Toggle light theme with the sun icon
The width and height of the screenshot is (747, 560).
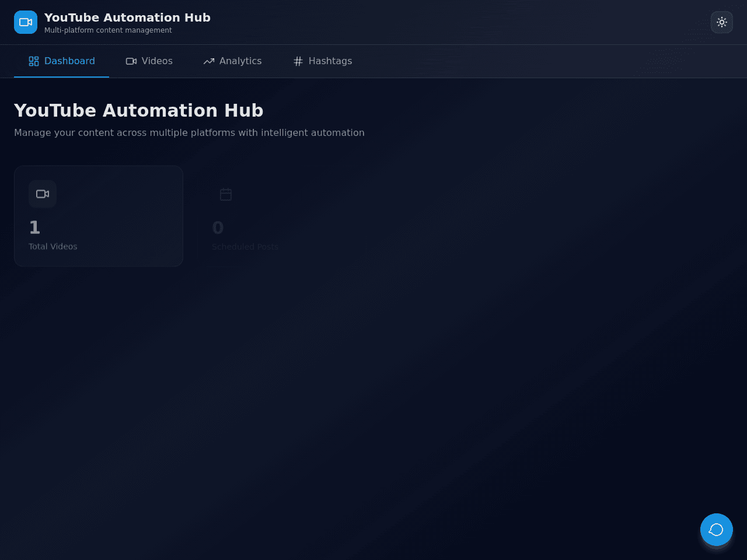coord(722,22)
